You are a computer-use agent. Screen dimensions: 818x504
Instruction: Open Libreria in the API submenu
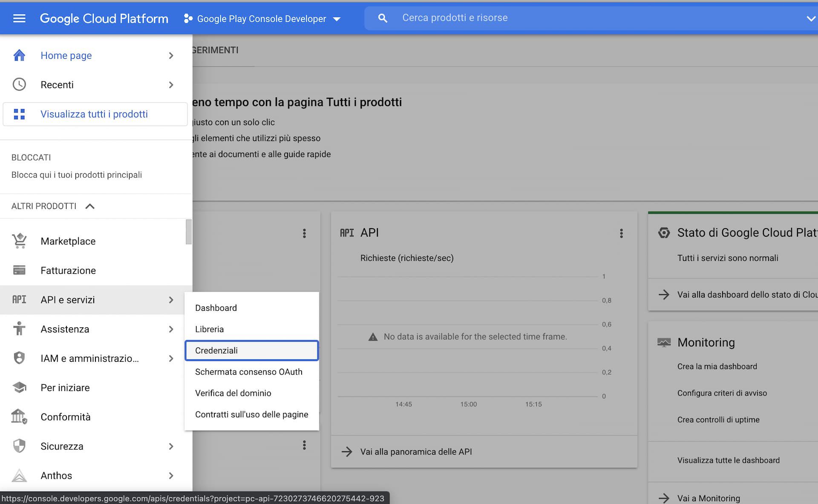tap(209, 329)
